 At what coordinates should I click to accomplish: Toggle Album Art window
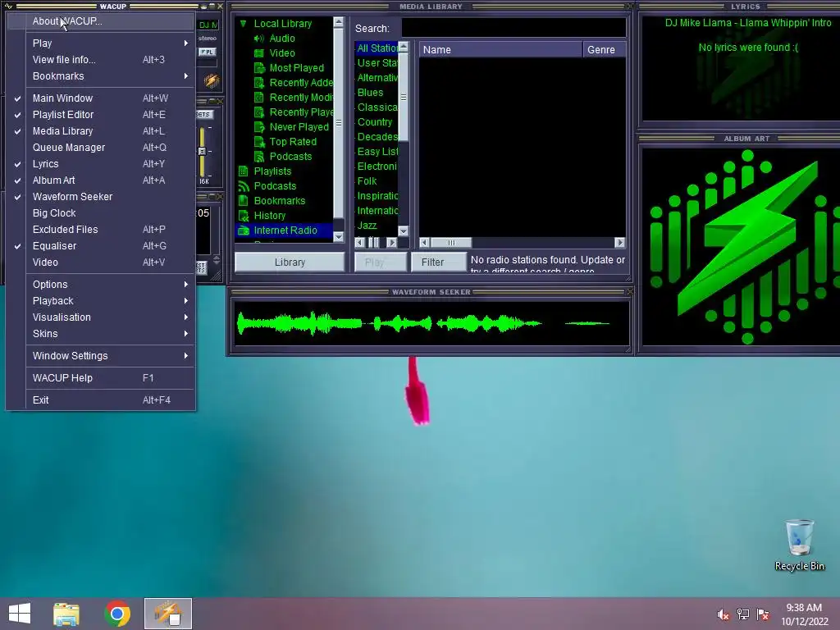101,180
